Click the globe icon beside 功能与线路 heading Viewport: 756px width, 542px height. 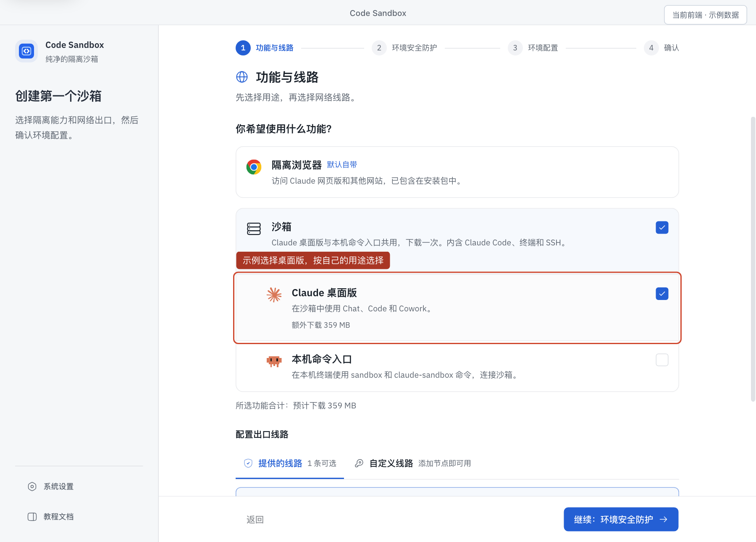pyautogui.click(x=242, y=77)
